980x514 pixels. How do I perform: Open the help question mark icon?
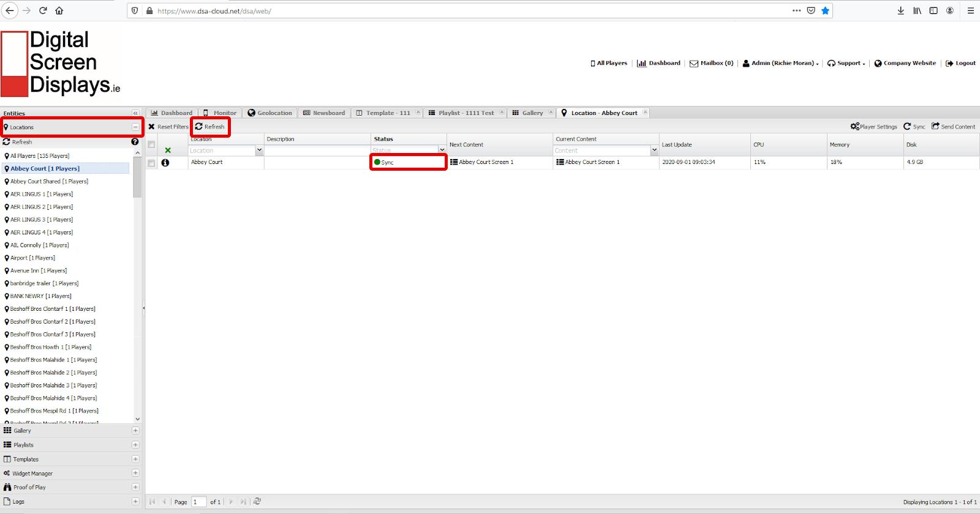coord(135,142)
